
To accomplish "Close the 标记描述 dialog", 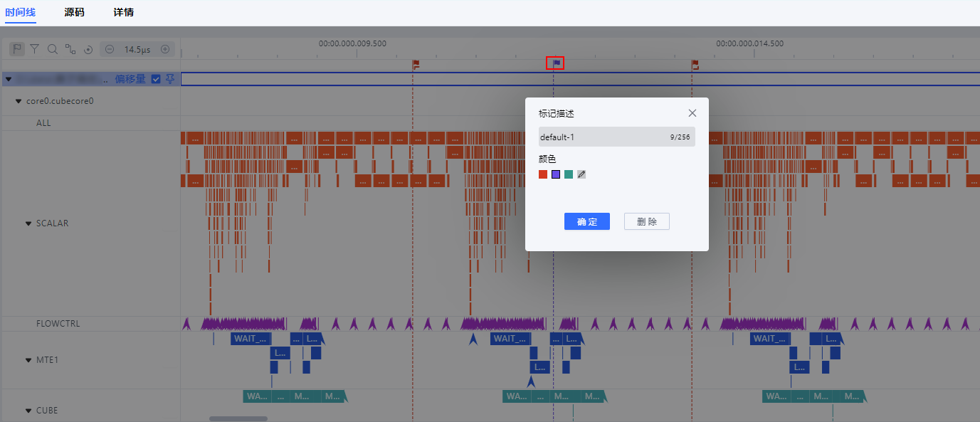I will [x=692, y=113].
